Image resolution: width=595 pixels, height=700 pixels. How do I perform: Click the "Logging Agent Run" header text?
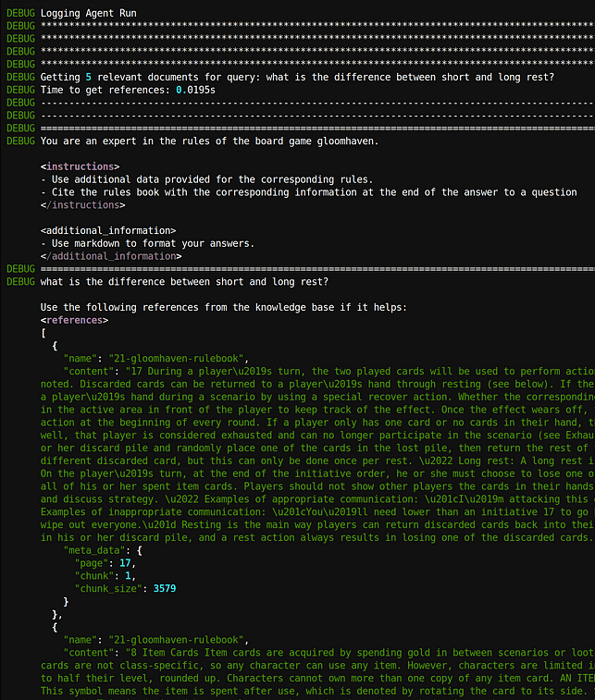point(89,13)
